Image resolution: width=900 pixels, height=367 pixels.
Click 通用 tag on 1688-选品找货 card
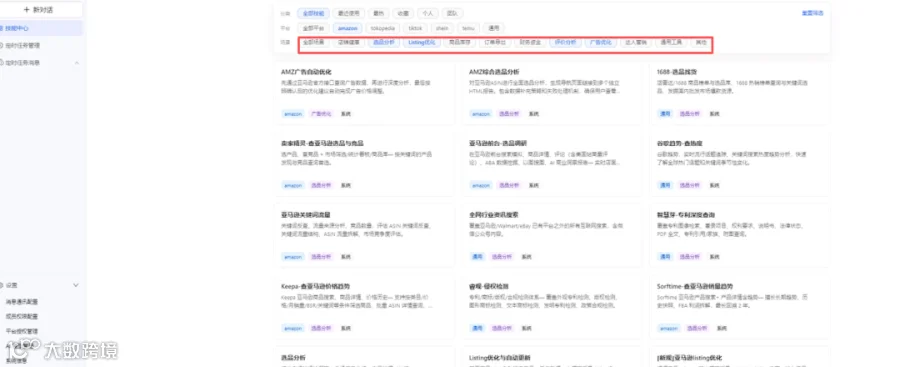tap(665, 114)
